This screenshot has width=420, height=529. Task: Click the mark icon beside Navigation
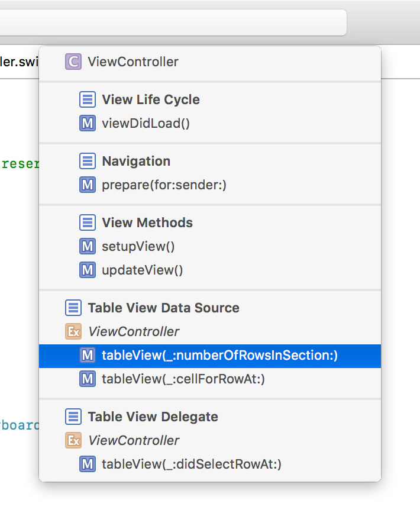pos(88,161)
